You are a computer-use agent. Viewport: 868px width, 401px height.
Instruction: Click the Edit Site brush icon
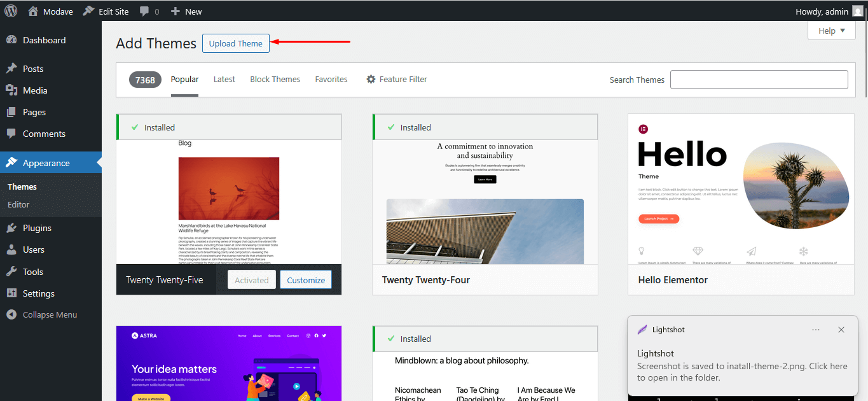pyautogui.click(x=89, y=11)
